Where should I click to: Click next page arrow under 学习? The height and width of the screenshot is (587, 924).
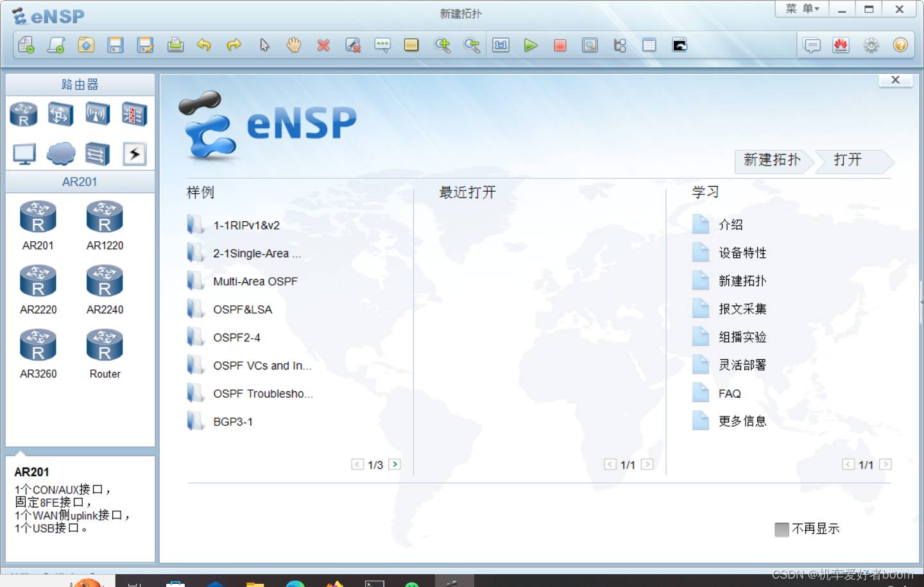click(x=885, y=464)
